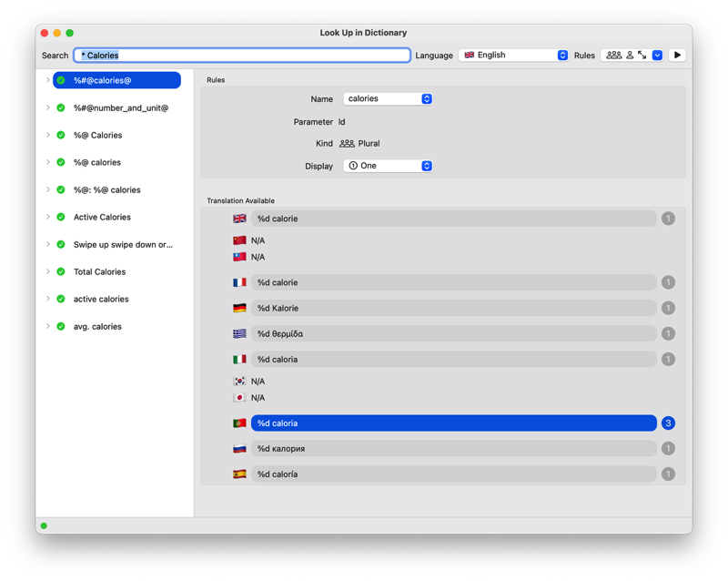Viewport: 728px width, 581px height.
Task: Click green status dot at bottom left
Action: pyautogui.click(x=44, y=525)
